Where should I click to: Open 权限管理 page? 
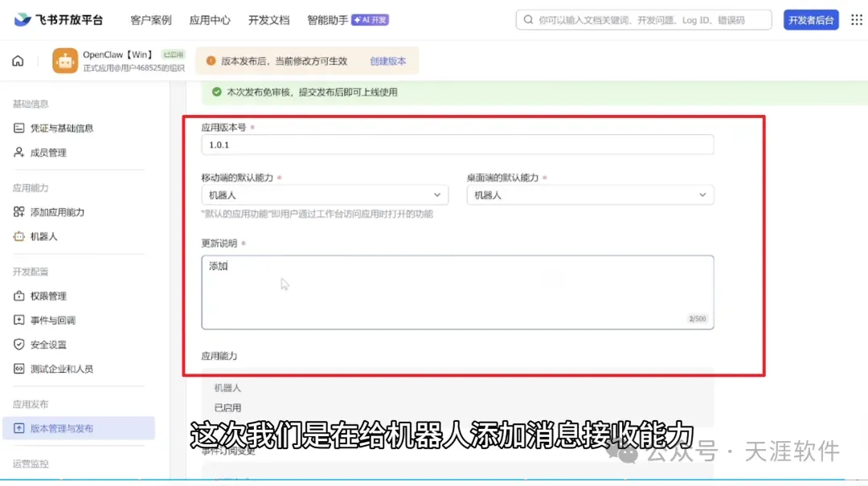48,296
